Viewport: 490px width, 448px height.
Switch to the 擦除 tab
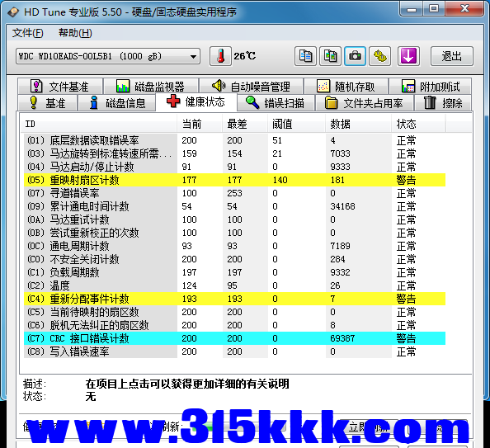(443, 103)
